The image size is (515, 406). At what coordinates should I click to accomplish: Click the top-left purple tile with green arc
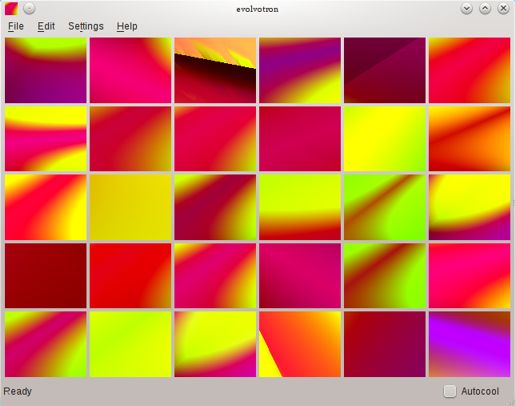pyautogui.click(x=46, y=70)
